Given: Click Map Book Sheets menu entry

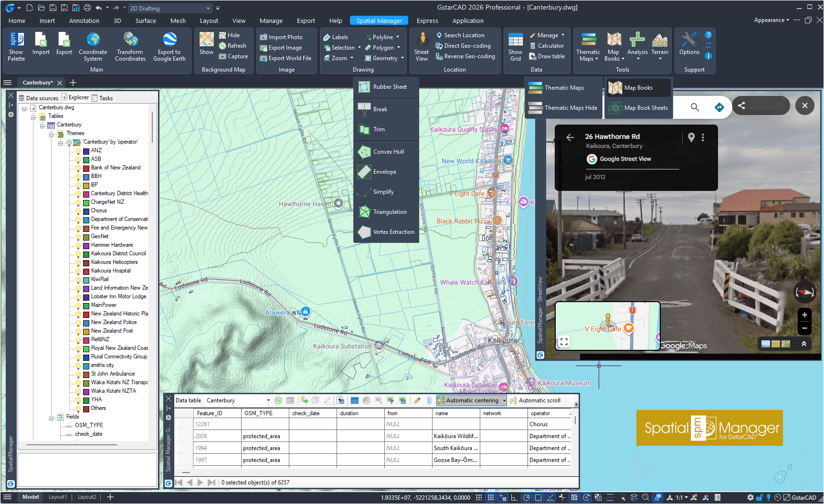Looking at the screenshot, I should pyautogui.click(x=645, y=108).
